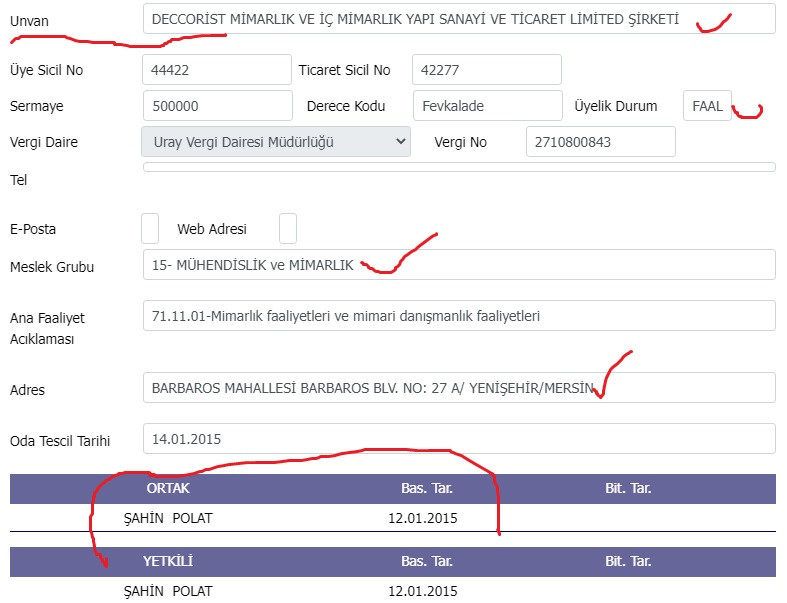Click the Ana Faaliyet Açıklaması field

[459, 316]
